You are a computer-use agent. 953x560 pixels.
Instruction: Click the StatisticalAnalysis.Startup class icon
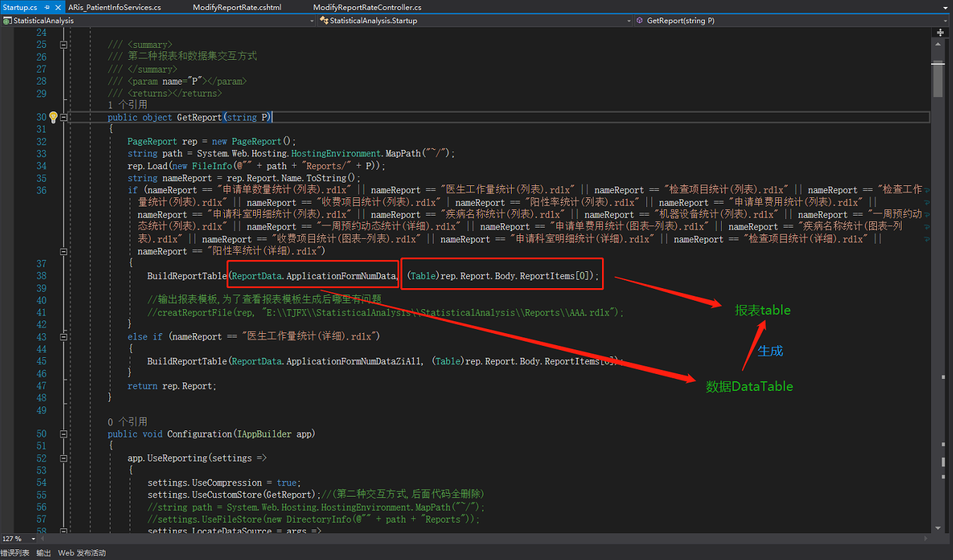tap(323, 21)
